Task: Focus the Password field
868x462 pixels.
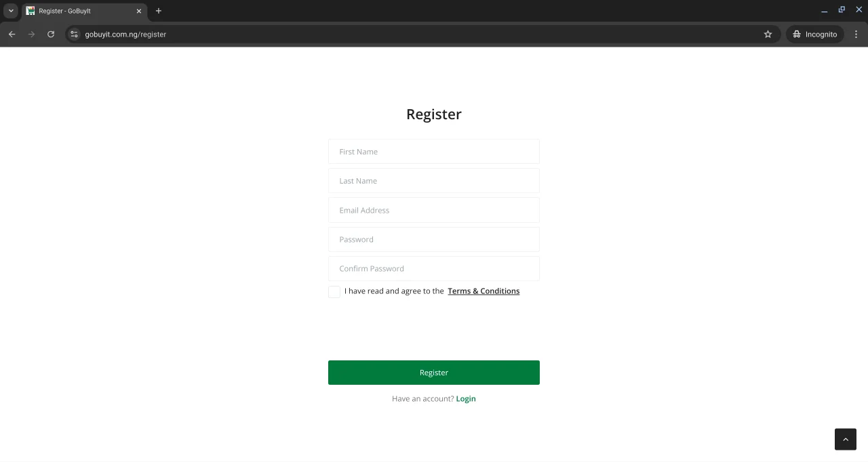Action: pos(434,239)
